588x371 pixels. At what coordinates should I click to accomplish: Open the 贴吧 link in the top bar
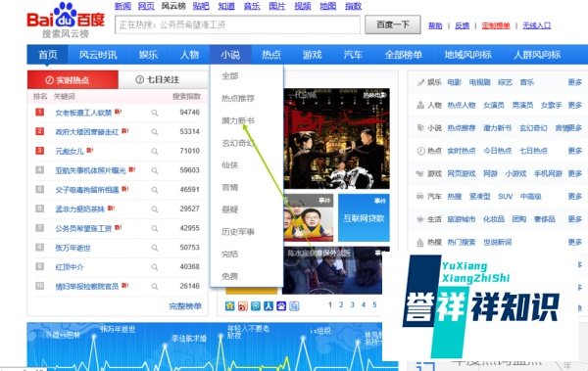click(x=201, y=6)
